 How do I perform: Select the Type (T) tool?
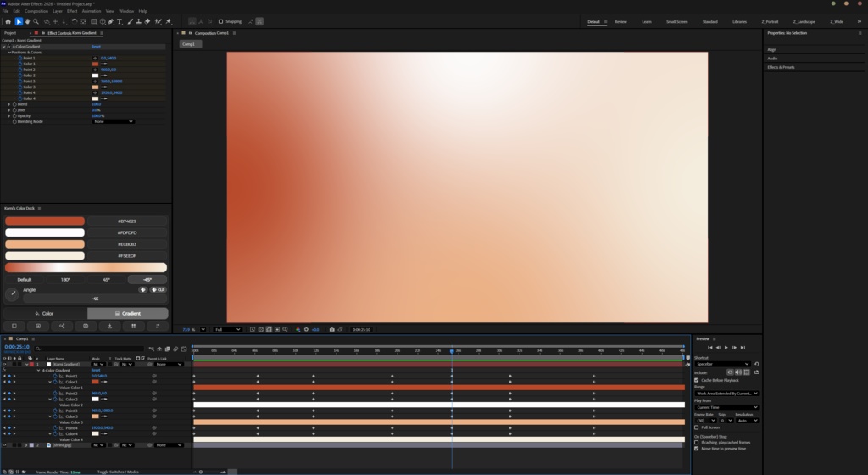(120, 21)
